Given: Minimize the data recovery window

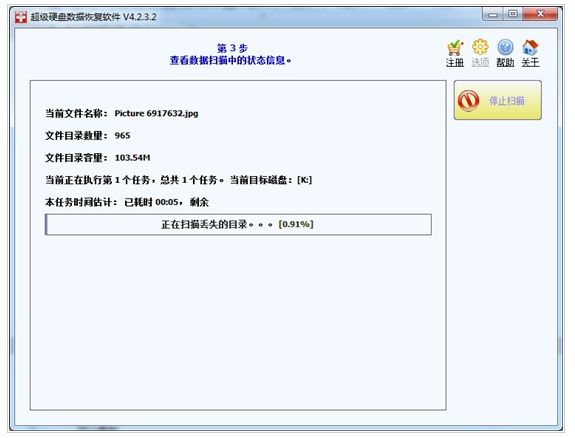Looking at the screenshot, I should [x=493, y=14].
